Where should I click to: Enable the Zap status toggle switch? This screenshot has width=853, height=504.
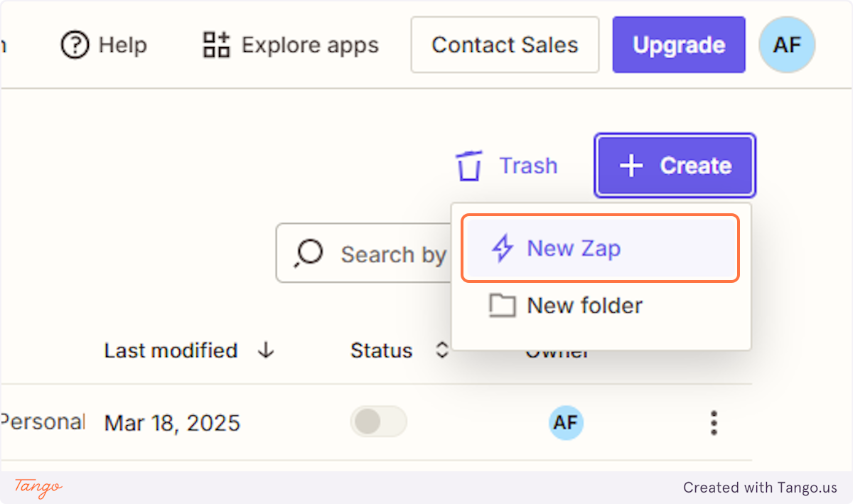[378, 422]
